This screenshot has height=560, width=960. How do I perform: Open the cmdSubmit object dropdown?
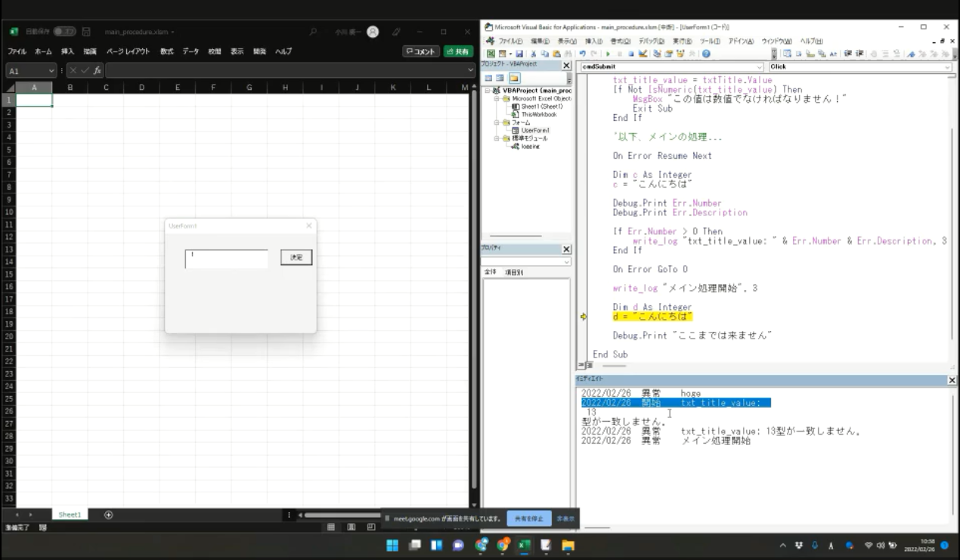coord(760,67)
